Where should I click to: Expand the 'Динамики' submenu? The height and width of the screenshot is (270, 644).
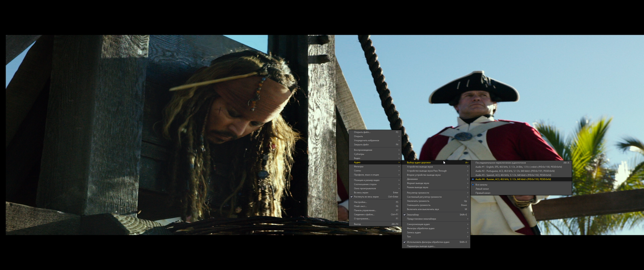(412, 179)
